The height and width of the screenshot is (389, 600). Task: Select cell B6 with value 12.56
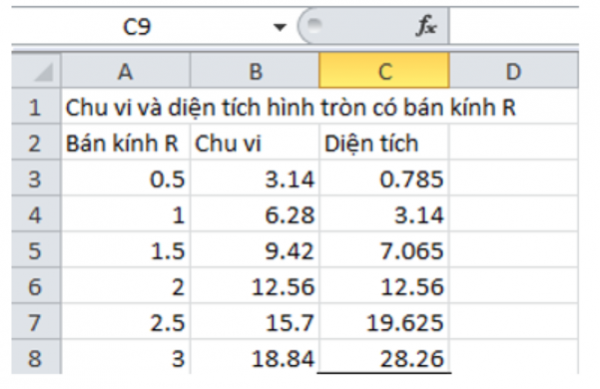[255, 286]
